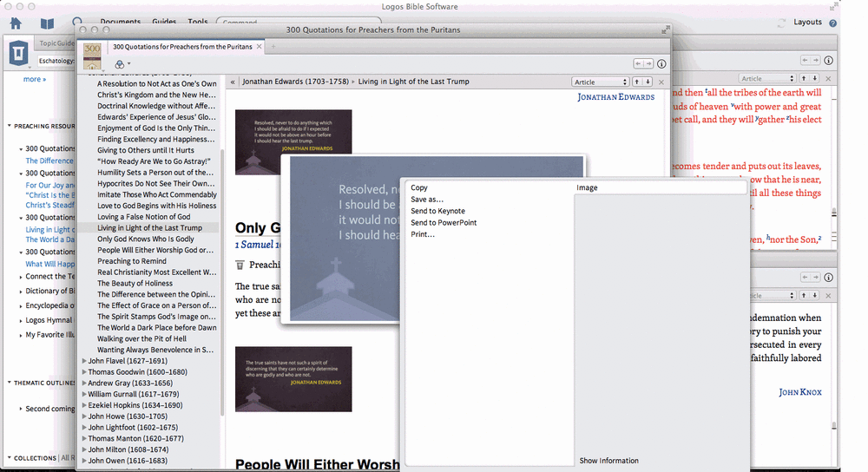Viewport: 868px width, 472px height.
Task: Collapse the Preaching Resources section
Action: (10, 126)
